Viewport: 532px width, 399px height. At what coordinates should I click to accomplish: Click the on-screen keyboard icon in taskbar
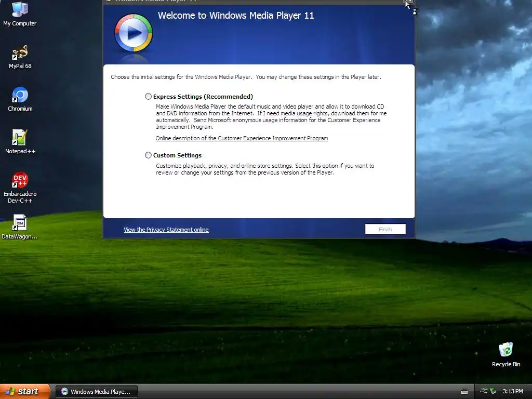point(464,392)
